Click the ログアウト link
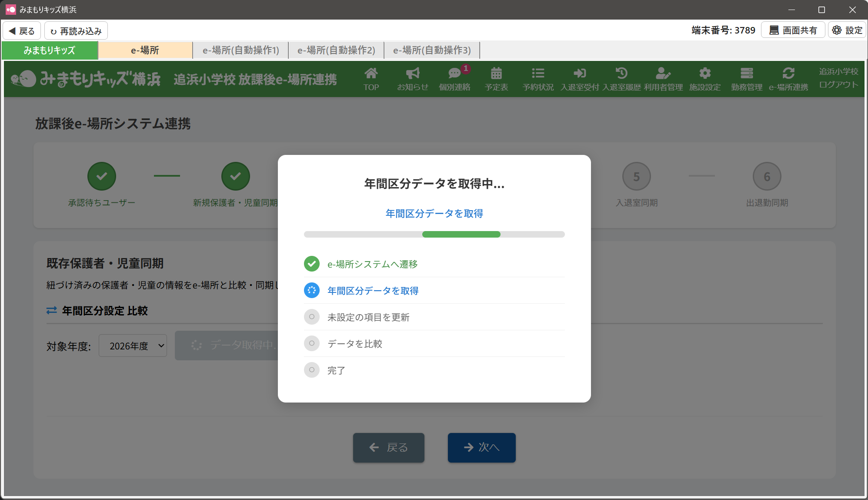This screenshot has width=868, height=500. pyautogui.click(x=838, y=85)
